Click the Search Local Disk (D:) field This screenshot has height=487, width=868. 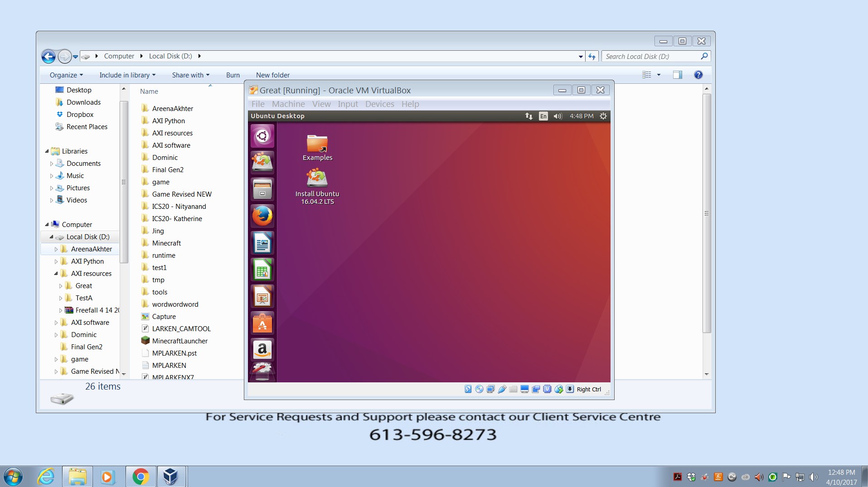click(650, 56)
